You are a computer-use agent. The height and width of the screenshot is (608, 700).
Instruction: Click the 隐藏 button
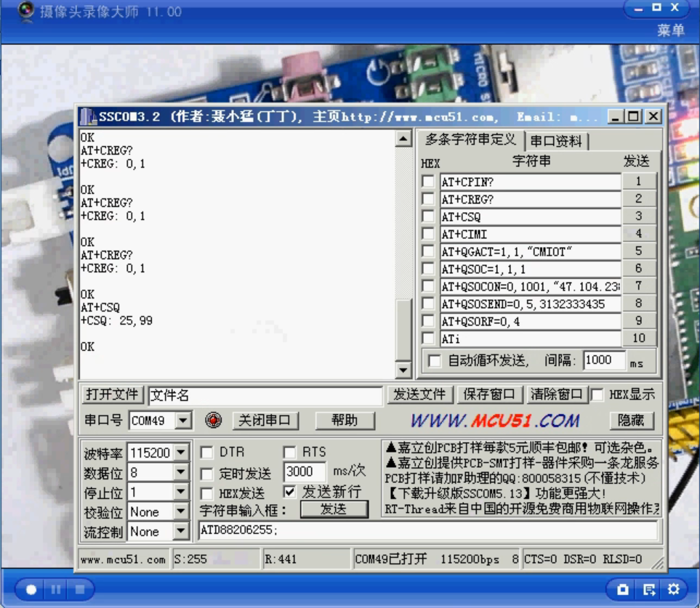point(631,420)
